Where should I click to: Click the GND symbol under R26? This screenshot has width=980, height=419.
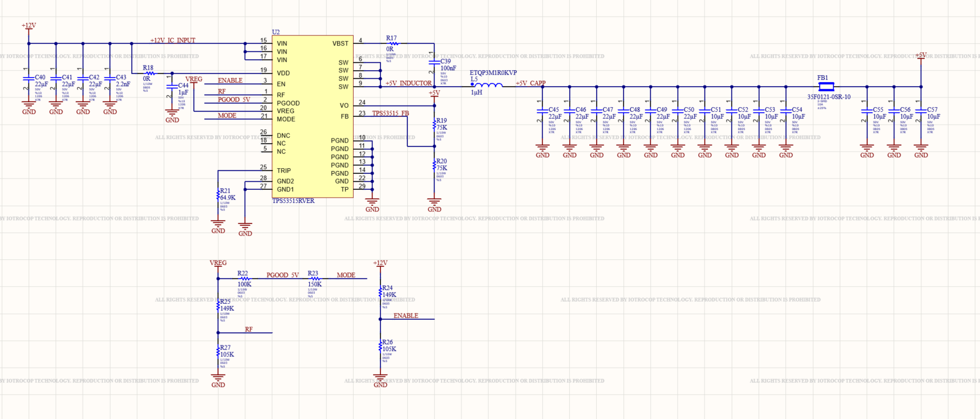pos(380,380)
